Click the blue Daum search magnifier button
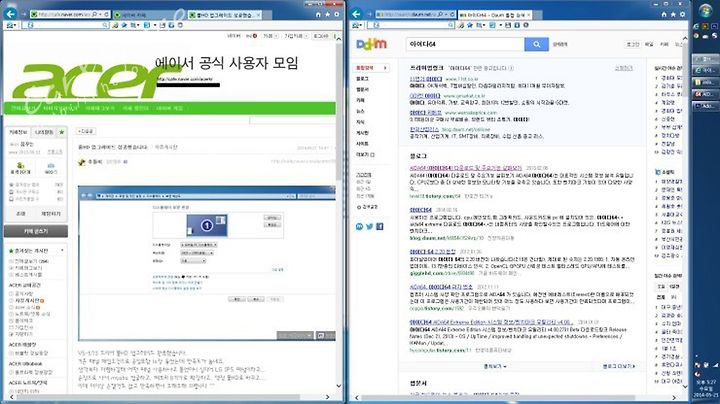Viewport: 720px width, 404px height. [536, 44]
